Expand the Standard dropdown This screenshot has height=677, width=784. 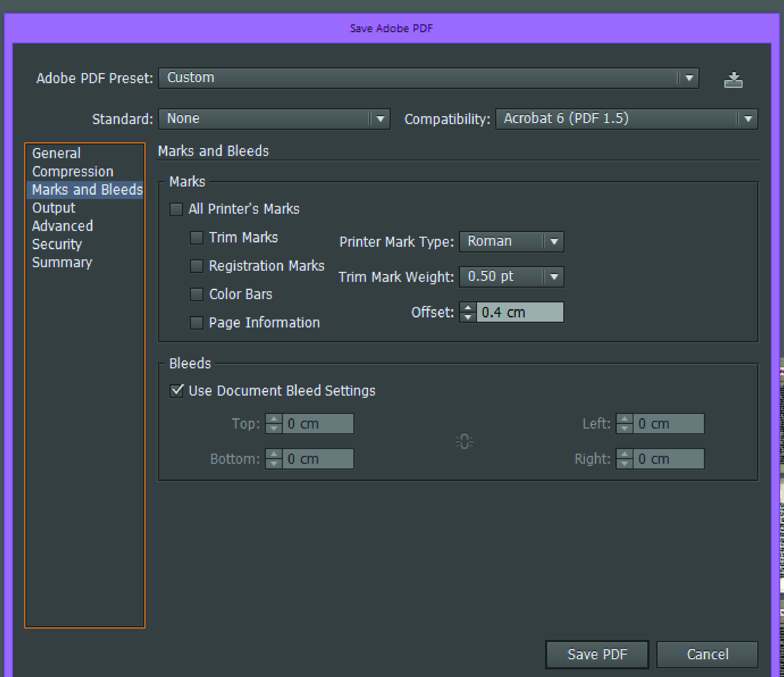380,119
